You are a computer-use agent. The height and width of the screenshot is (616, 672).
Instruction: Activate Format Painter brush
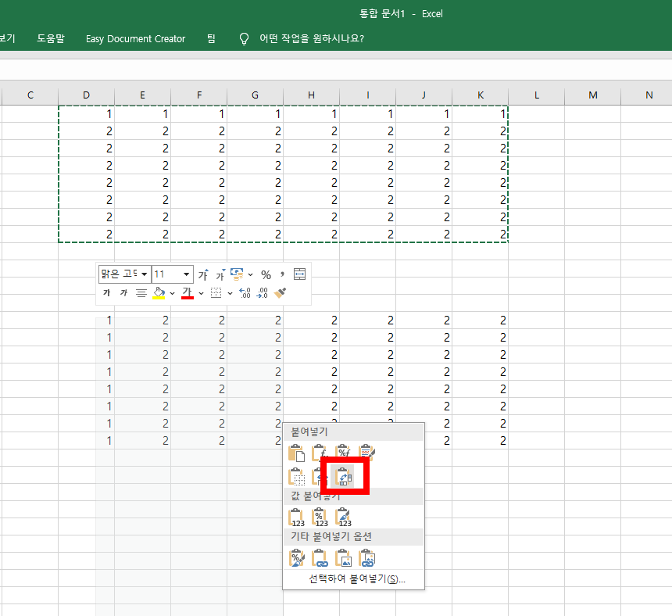coord(280,293)
